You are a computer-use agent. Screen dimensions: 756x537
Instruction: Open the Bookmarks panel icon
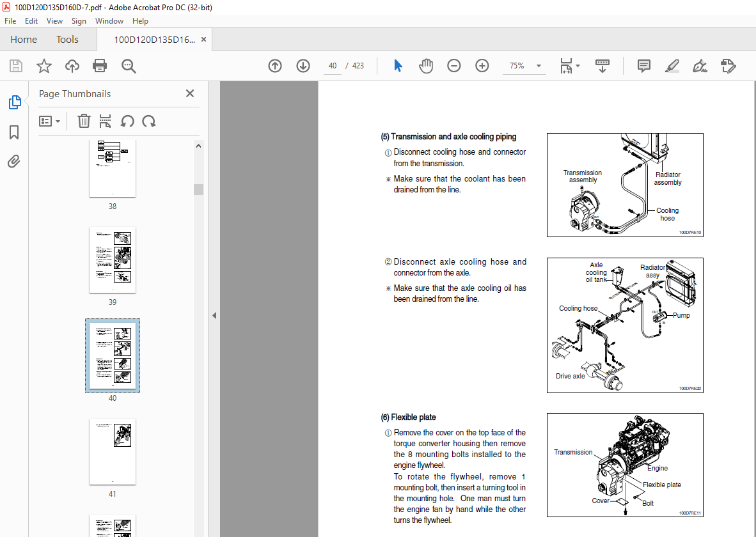14,132
